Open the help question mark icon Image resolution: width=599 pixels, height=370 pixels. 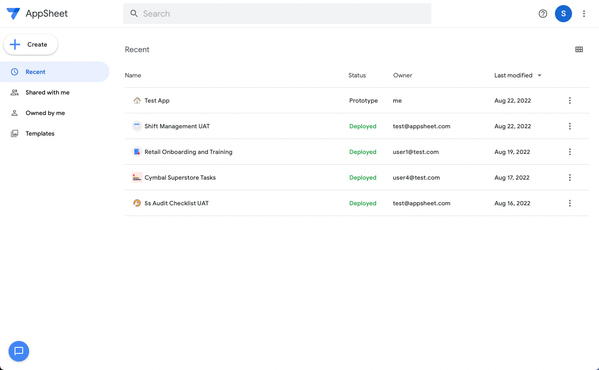pos(542,14)
